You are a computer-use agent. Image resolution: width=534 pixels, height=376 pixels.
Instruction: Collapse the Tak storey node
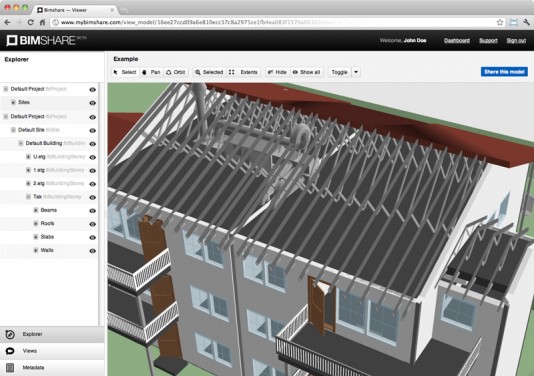click(28, 197)
